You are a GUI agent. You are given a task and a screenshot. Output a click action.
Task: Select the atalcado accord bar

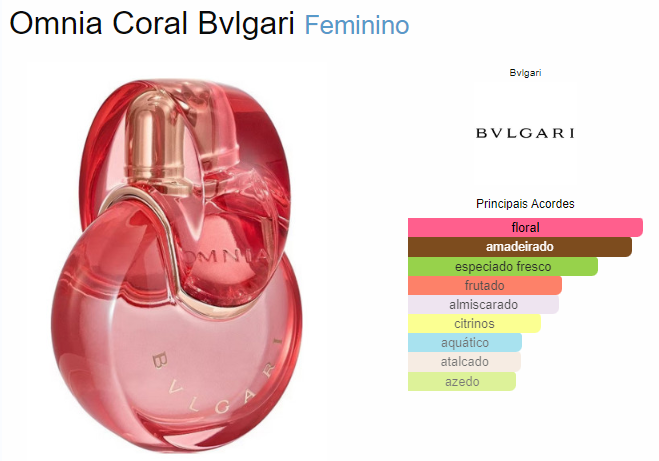(464, 361)
